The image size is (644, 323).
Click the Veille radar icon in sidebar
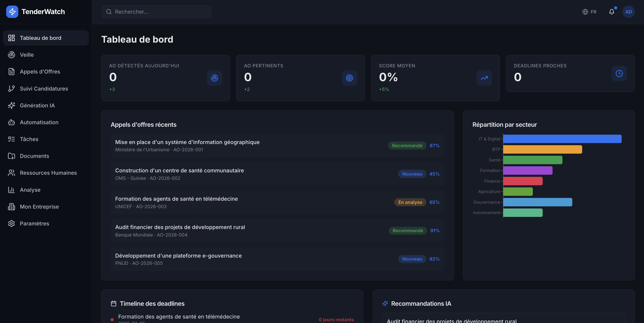[11, 55]
